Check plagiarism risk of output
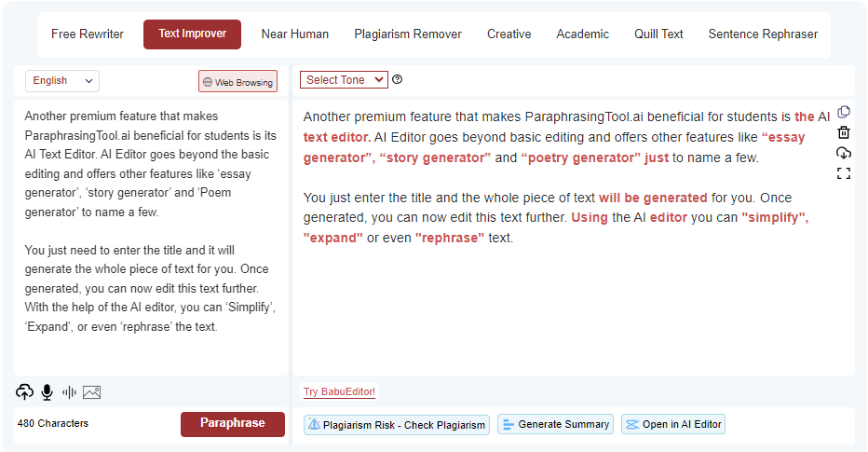 click(x=397, y=425)
